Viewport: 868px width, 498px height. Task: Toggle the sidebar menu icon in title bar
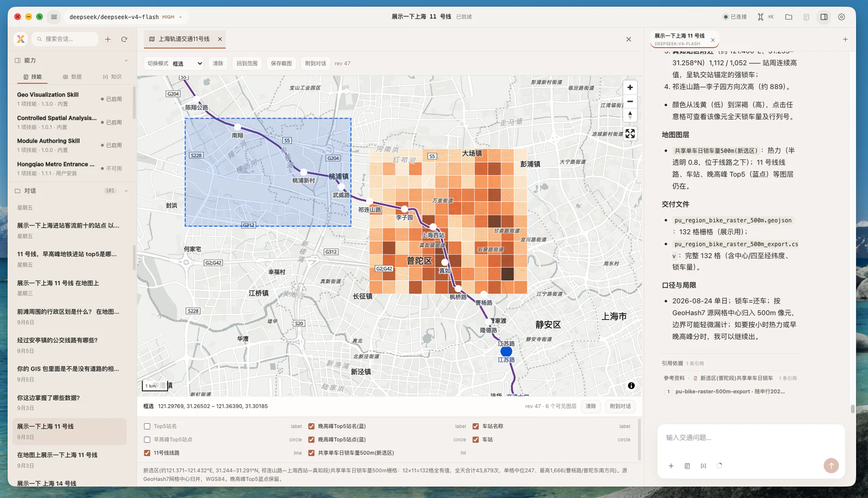click(x=54, y=17)
